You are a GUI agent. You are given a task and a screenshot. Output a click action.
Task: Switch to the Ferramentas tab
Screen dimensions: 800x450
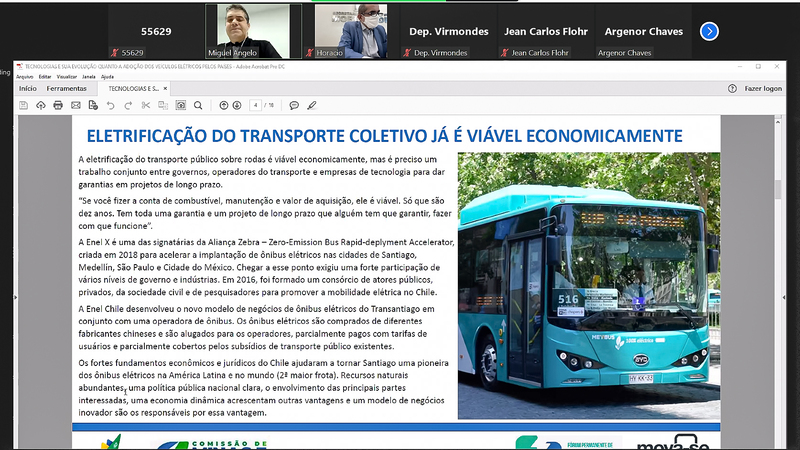[x=66, y=88]
